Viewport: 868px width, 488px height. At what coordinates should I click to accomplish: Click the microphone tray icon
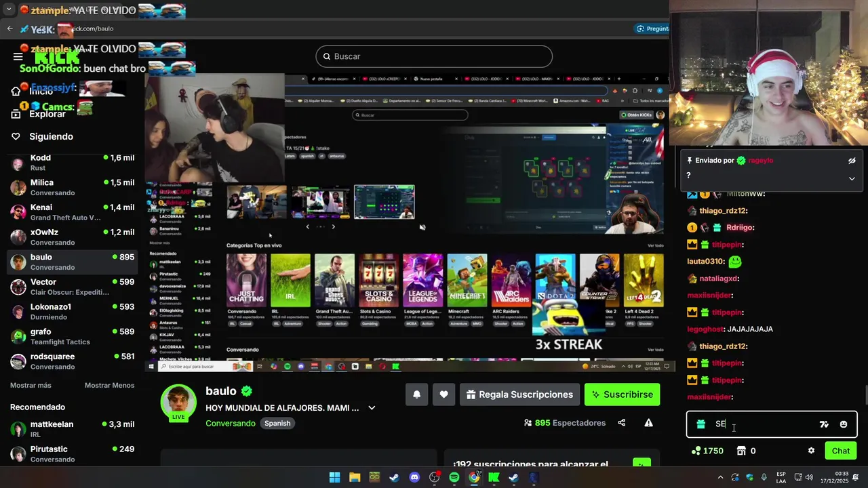[x=764, y=477]
